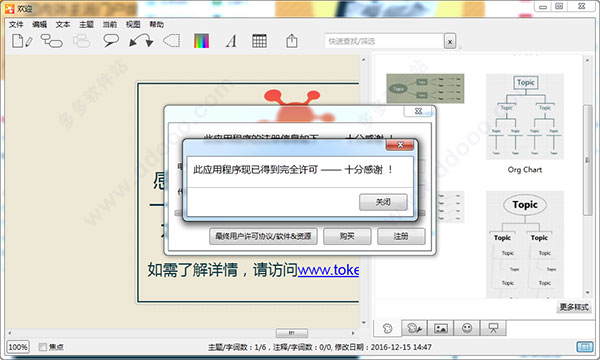The height and width of the screenshot is (360, 600).
Task: Open the 文件 menu
Action: (x=16, y=24)
